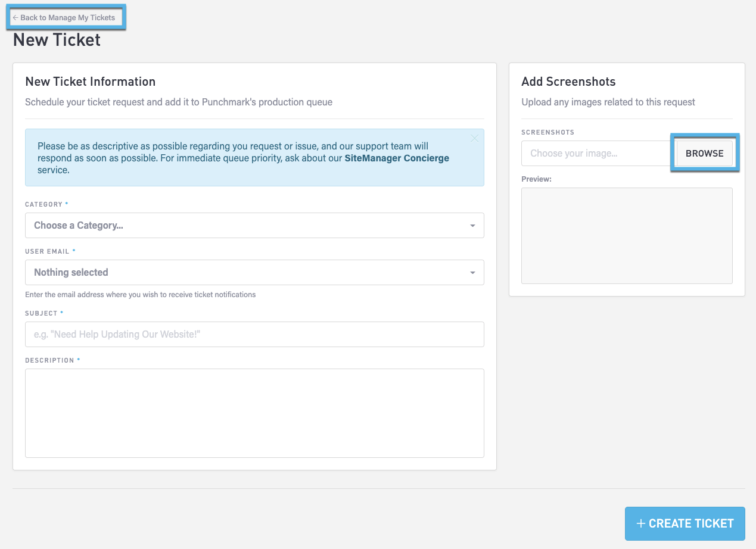The image size is (756, 549).
Task: Open the User Email dropdown arrow
Action: [472, 273]
